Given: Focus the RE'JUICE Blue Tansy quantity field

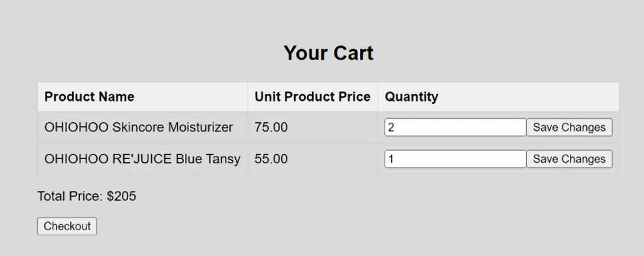Looking at the screenshot, I should tap(455, 159).
